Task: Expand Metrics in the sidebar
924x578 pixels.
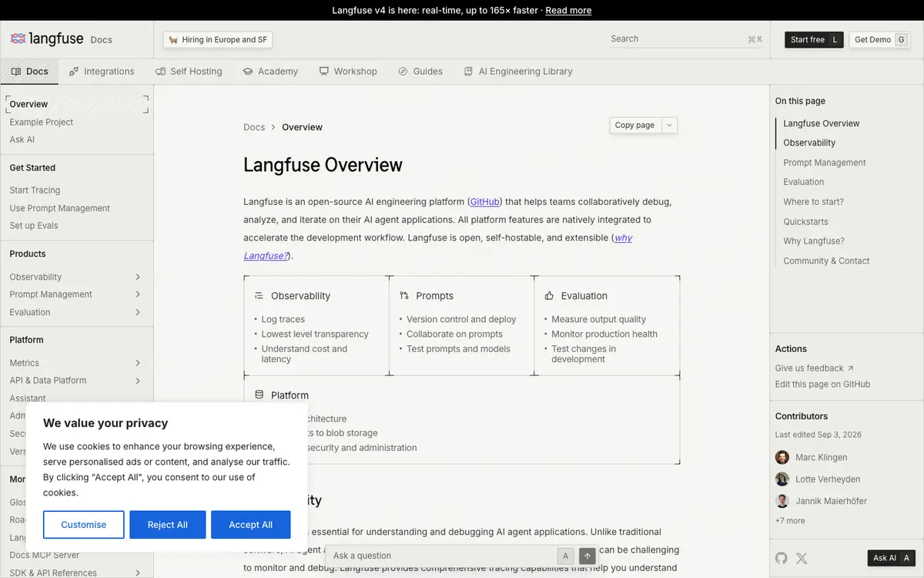Action: tap(138, 363)
